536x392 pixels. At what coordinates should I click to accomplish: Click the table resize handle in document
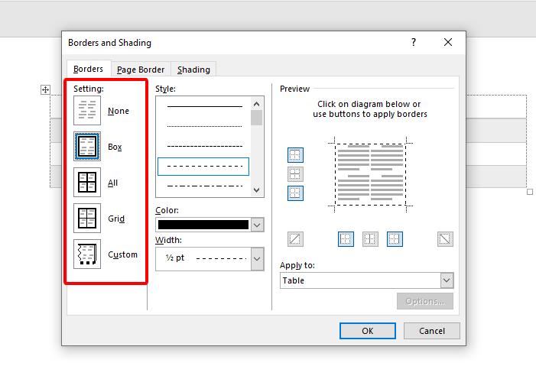tap(530, 192)
